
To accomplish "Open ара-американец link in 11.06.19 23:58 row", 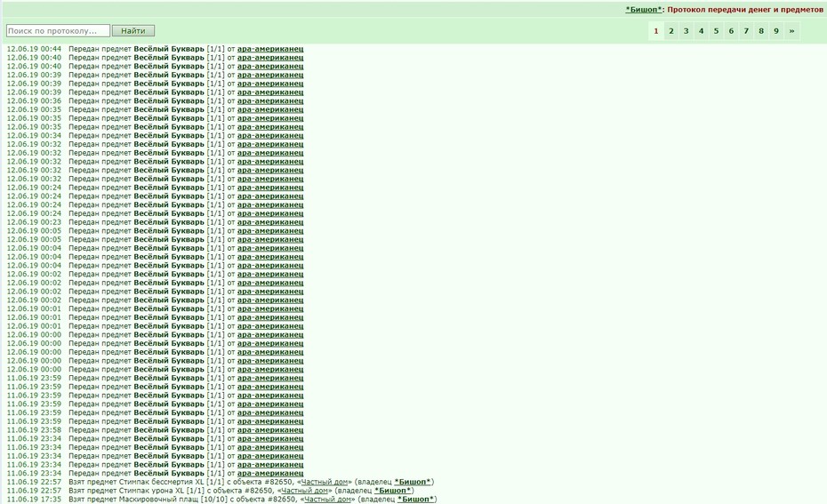I will [270, 429].
